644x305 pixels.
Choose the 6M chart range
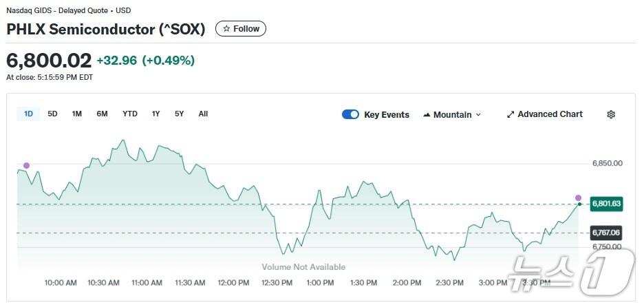(102, 114)
